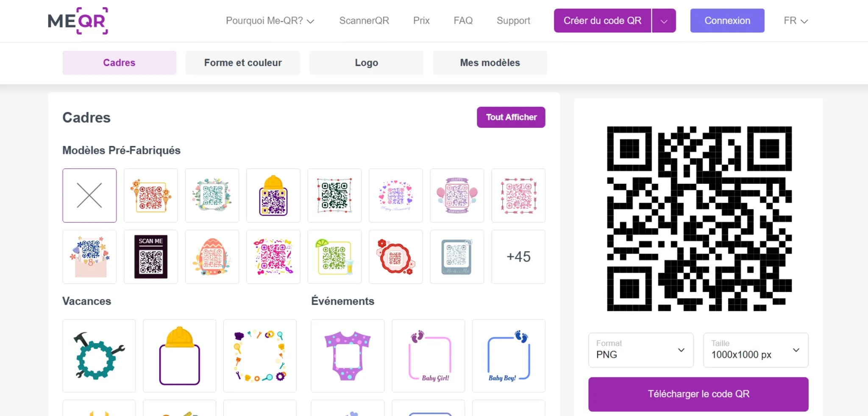Open the Support menu item
868x416 pixels.
click(513, 21)
